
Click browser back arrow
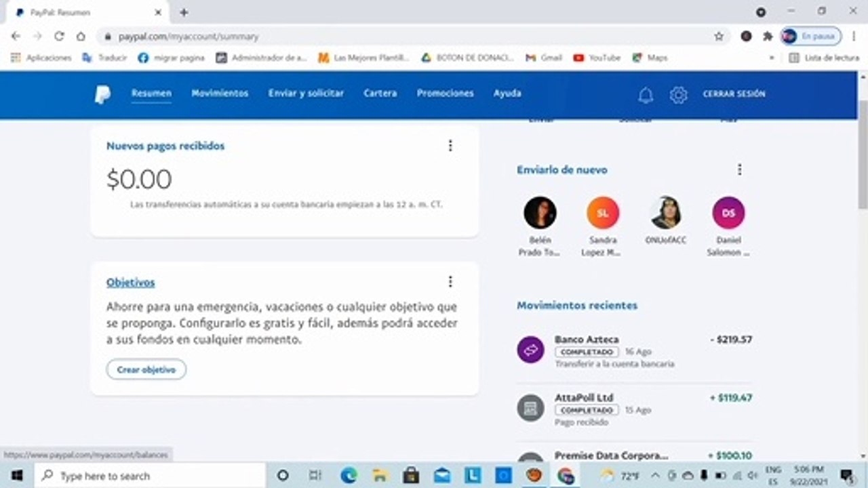16,37
